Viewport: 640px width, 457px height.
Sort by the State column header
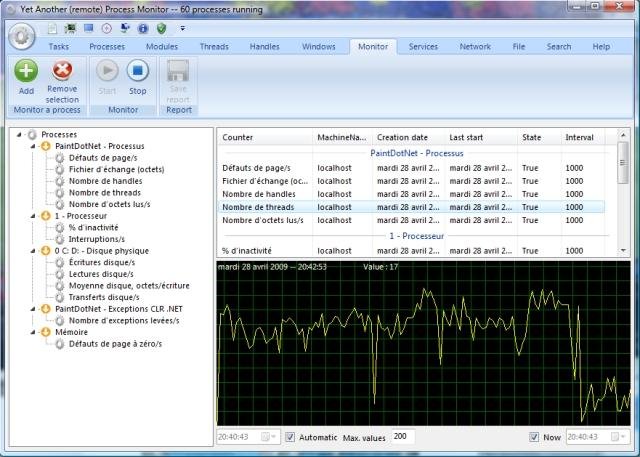tap(539, 138)
